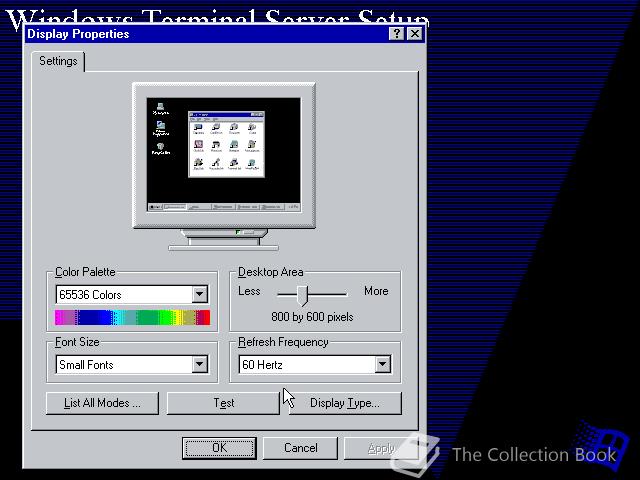Click the Settings tab

[58, 61]
